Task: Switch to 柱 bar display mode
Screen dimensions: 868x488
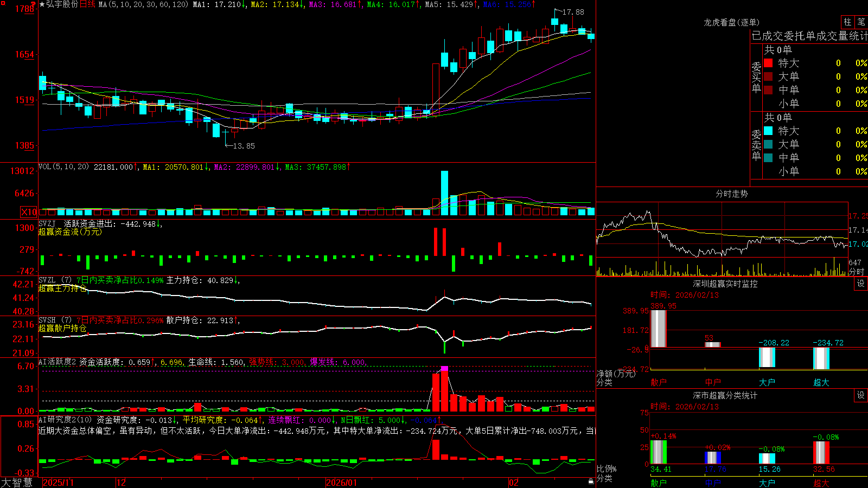Action: [847, 22]
